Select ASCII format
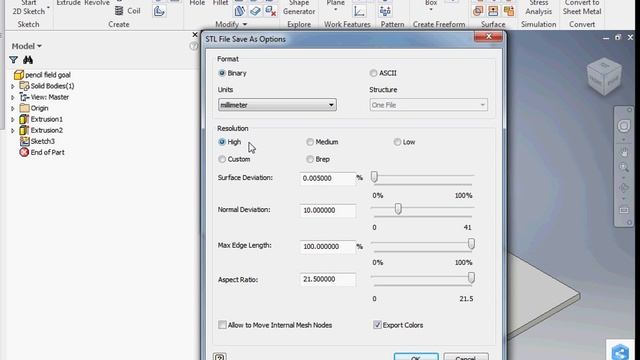The width and height of the screenshot is (640, 360). click(373, 73)
